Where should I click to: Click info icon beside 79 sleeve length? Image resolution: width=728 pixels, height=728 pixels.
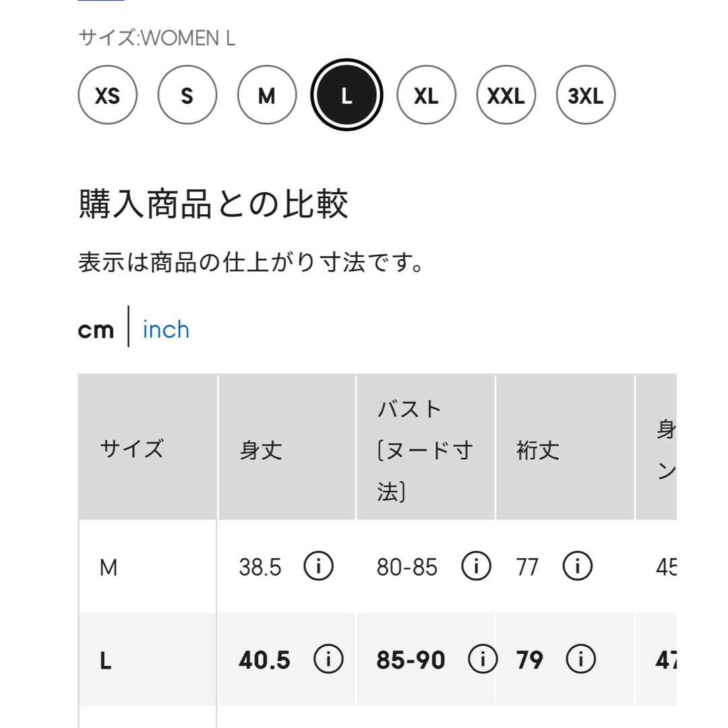click(x=580, y=659)
